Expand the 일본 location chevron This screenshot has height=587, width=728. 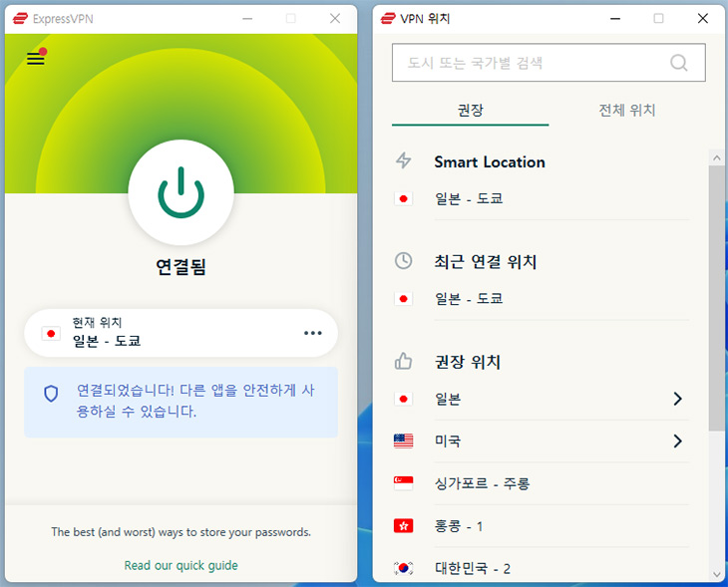pyautogui.click(x=678, y=399)
